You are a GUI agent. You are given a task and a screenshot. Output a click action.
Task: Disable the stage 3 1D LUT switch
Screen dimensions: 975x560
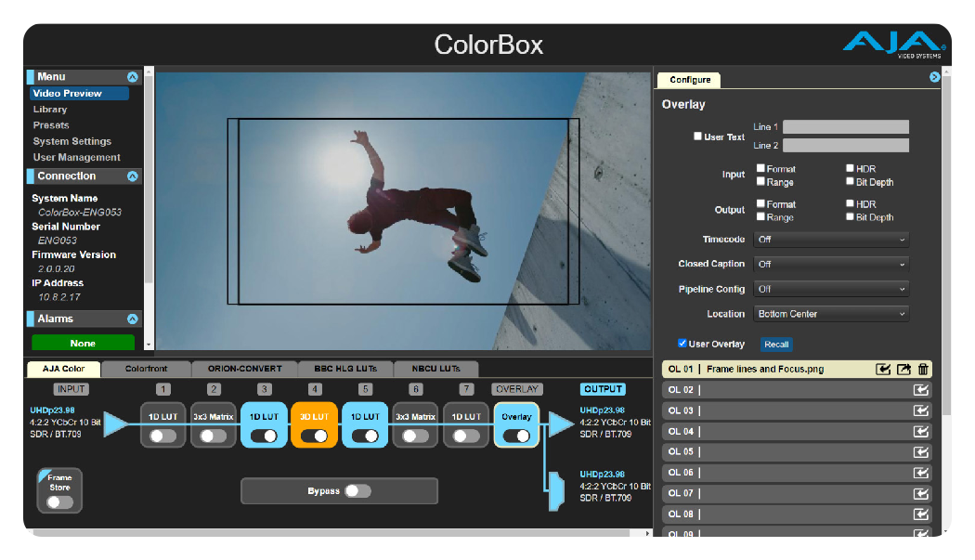(264, 436)
